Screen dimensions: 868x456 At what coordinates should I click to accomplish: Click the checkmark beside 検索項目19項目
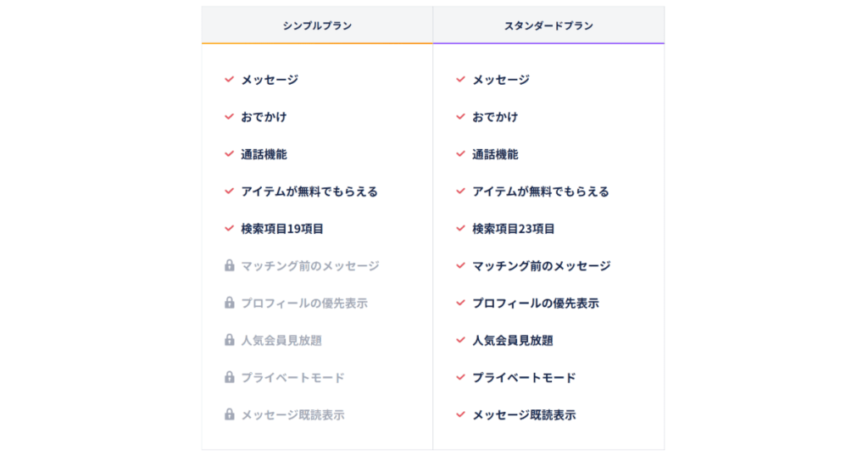tap(229, 228)
